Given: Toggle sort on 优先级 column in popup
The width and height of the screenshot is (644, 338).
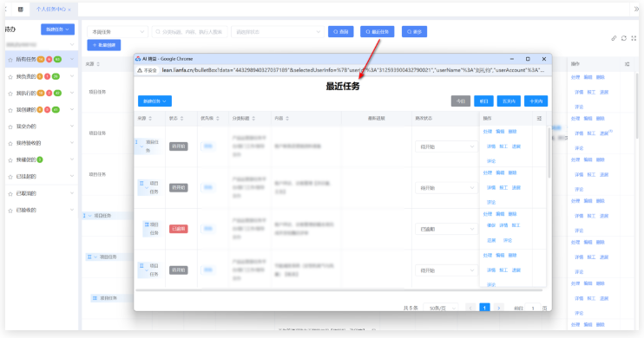Looking at the screenshot, I should (x=218, y=118).
